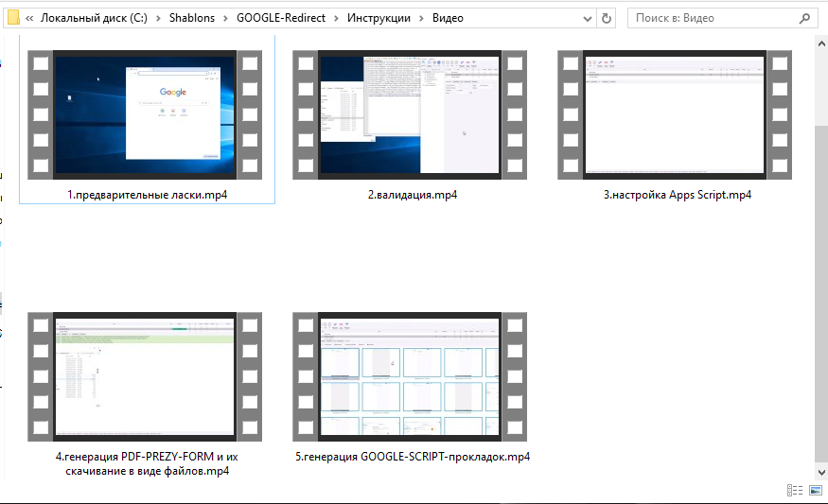Expand the chevron after Инструкции
Viewport: 828px width, 504px height.
tap(421, 19)
